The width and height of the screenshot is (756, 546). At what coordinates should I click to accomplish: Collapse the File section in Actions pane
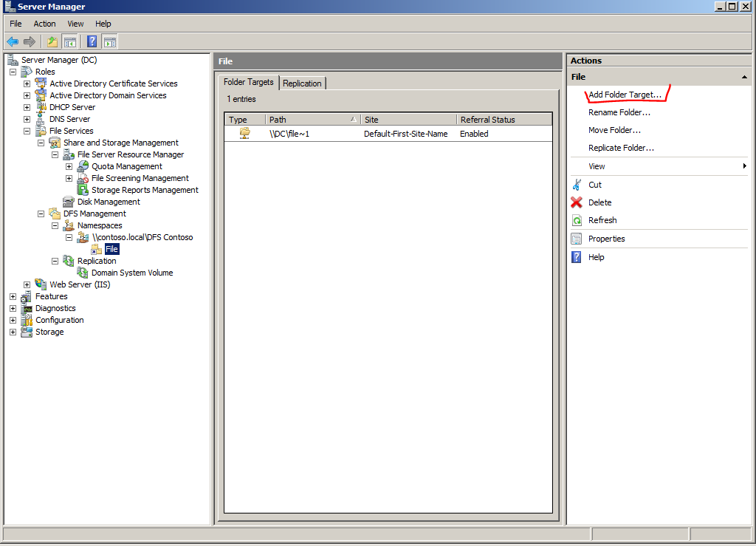point(744,77)
